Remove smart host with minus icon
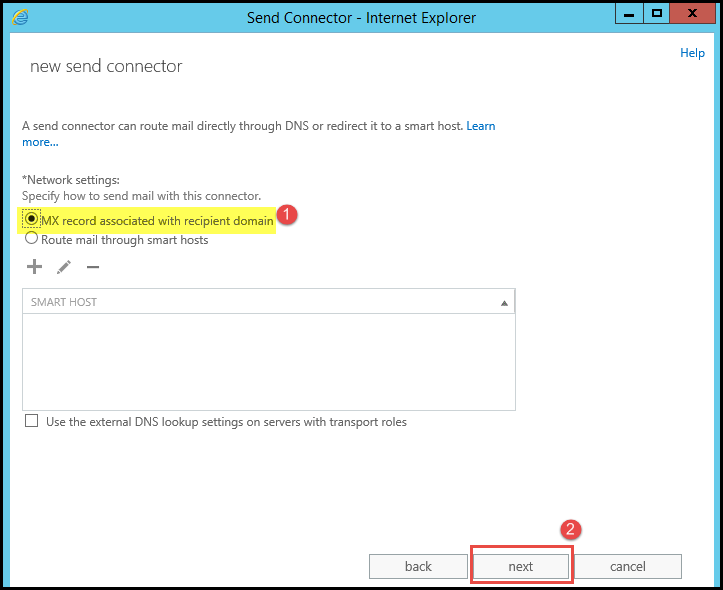 [93, 267]
